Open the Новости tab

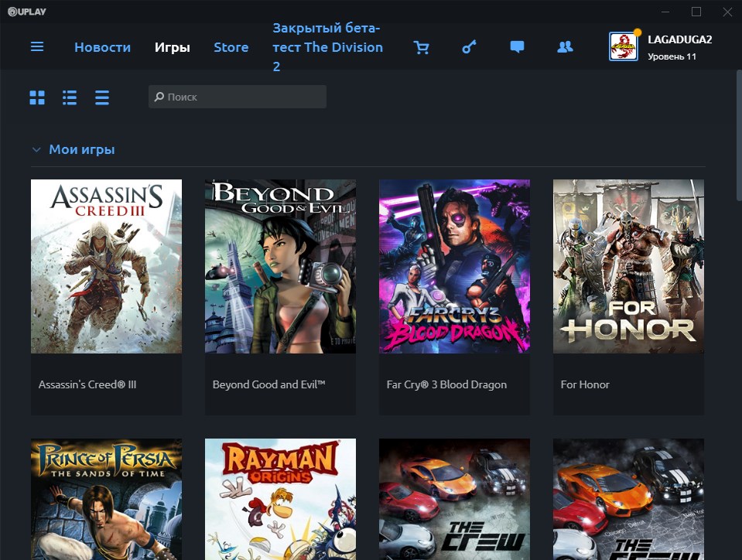coord(102,47)
